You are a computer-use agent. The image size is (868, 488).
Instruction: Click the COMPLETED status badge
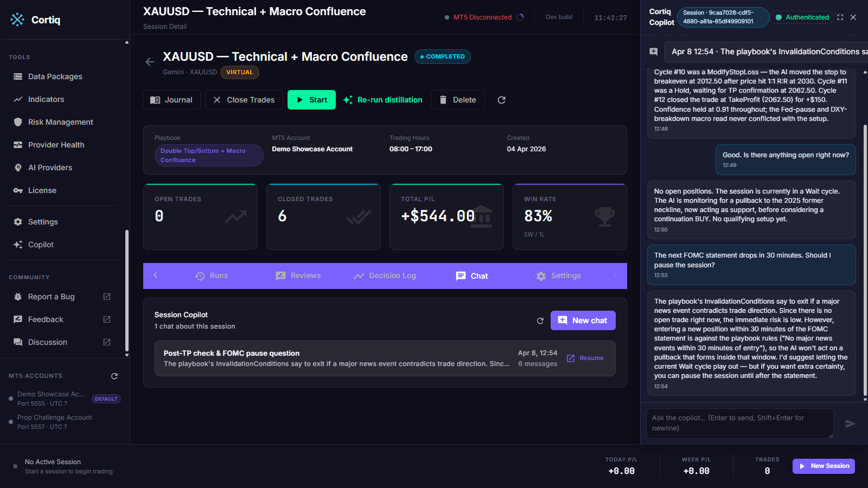(443, 56)
